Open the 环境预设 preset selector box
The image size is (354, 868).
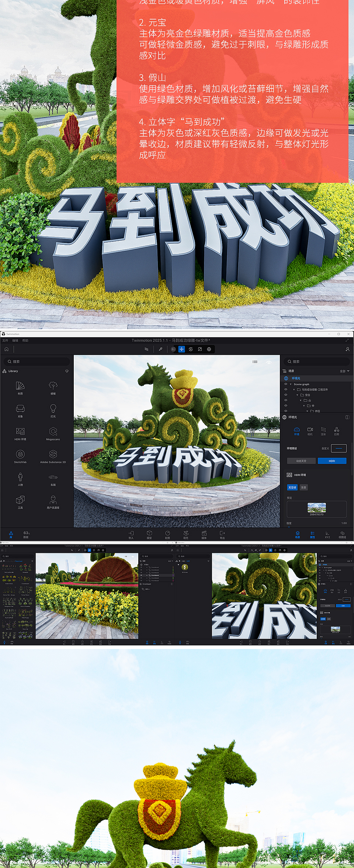[339, 448]
